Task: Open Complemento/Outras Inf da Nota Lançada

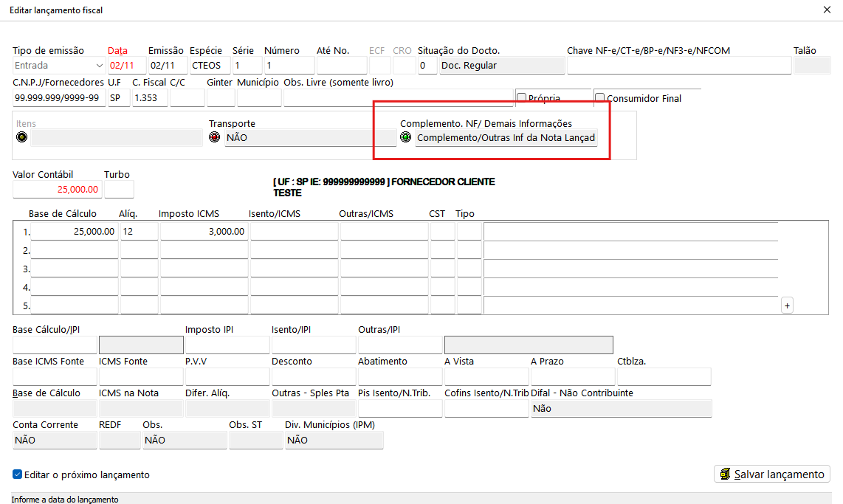Action: [x=506, y=138]
